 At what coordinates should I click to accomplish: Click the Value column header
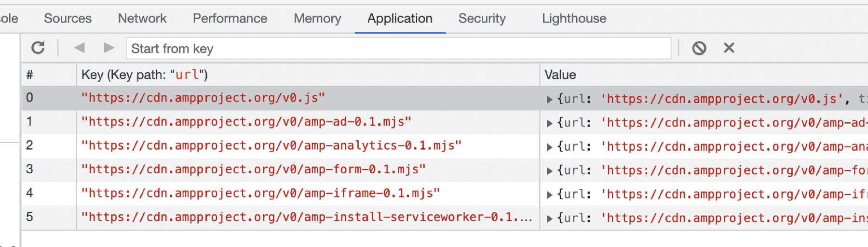coord(560,75)
